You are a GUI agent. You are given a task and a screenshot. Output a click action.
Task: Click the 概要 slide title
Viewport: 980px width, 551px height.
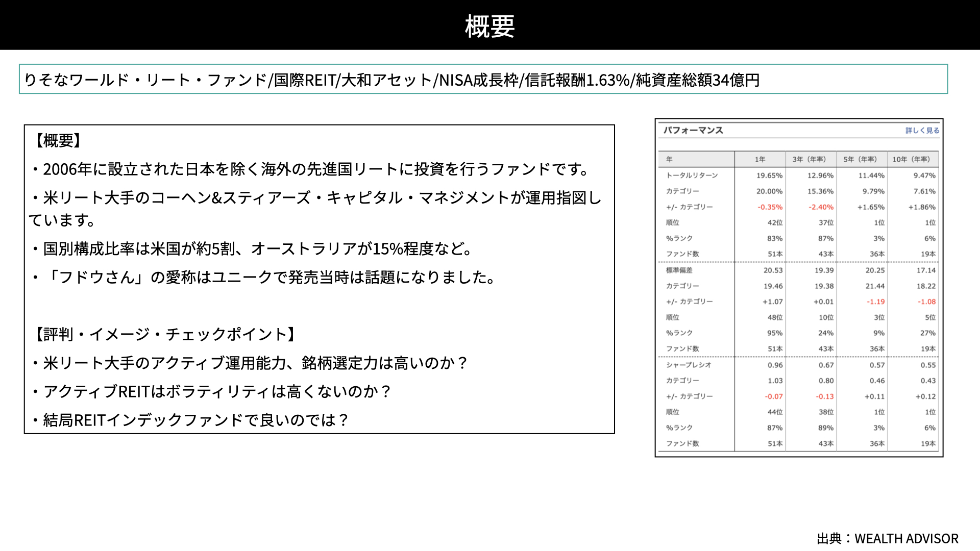click(x=489, y=26)
